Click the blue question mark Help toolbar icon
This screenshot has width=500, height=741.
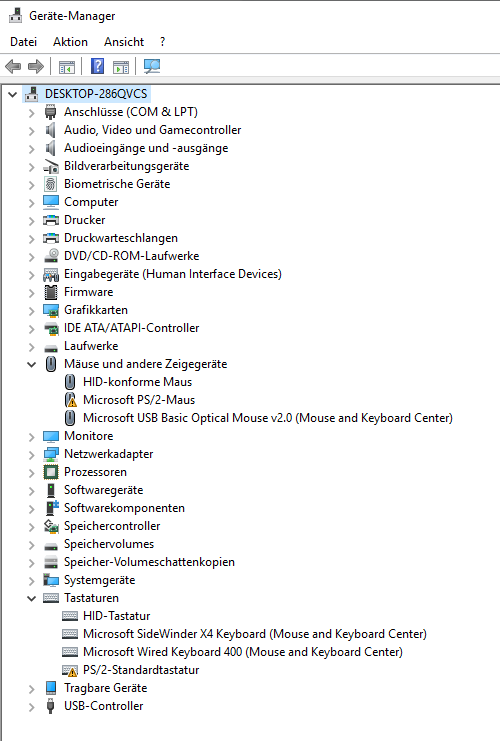click(x=97, y=66)
